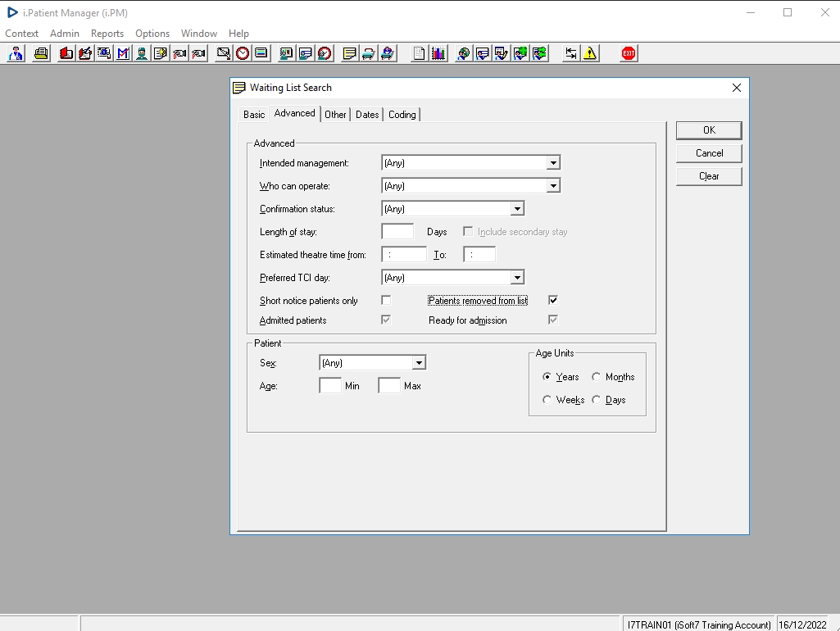840x631 pixels.
Task: Click the pointing hand with D icon
Action: [x=180, y=53]
